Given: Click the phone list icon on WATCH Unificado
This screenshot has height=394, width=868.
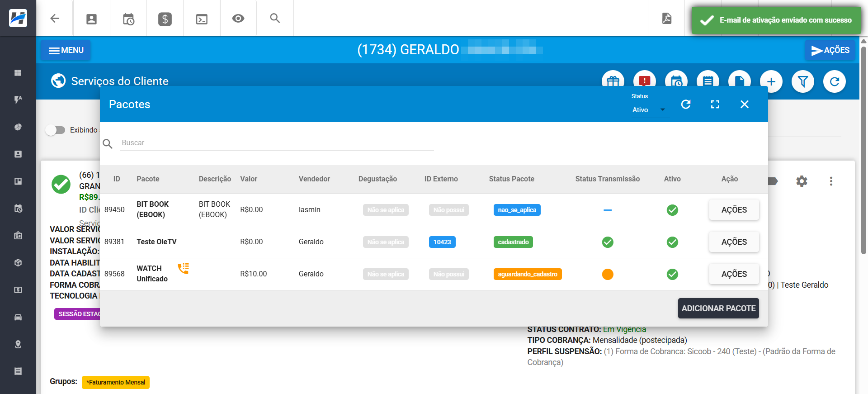Looking at the screenshot, I should 183,268.
